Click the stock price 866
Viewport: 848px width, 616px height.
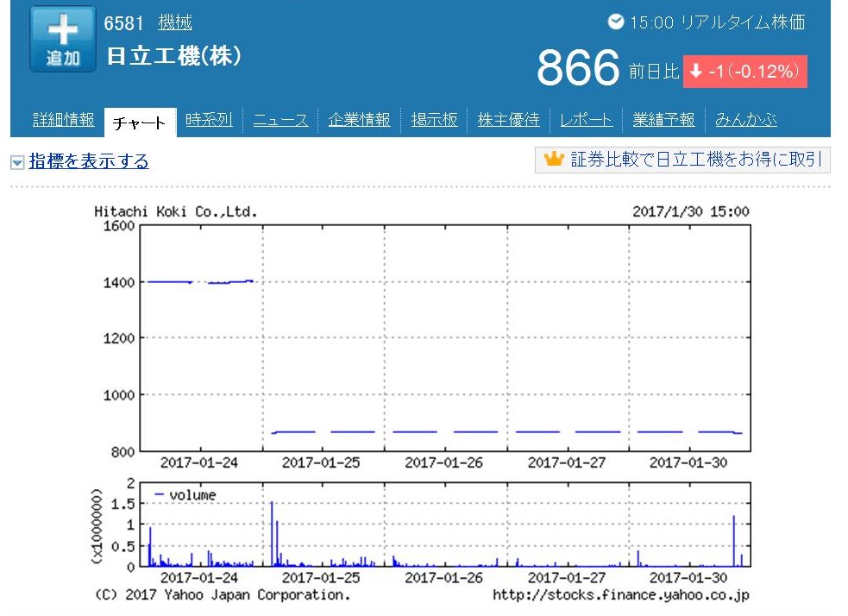coord(578,67)
